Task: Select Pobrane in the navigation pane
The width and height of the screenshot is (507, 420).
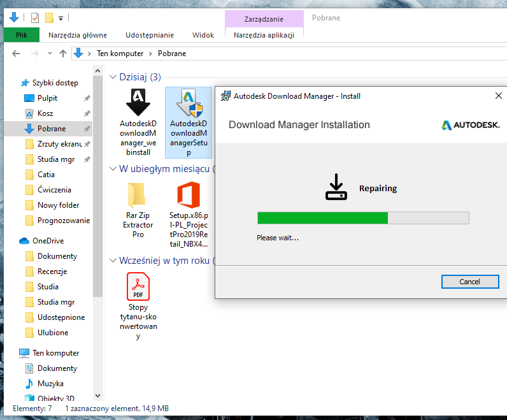Action: [x=48, y=129]
